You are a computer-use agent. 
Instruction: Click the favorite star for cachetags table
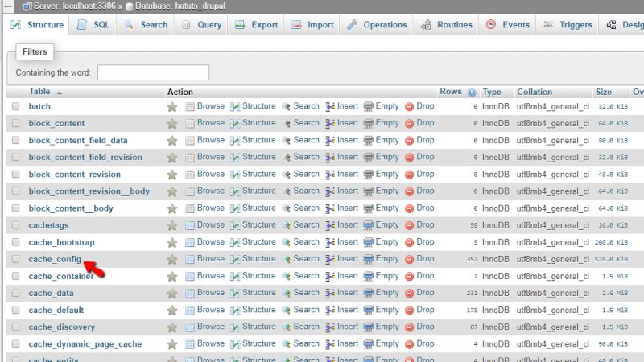pyautogui.click(x=172, y=225)
